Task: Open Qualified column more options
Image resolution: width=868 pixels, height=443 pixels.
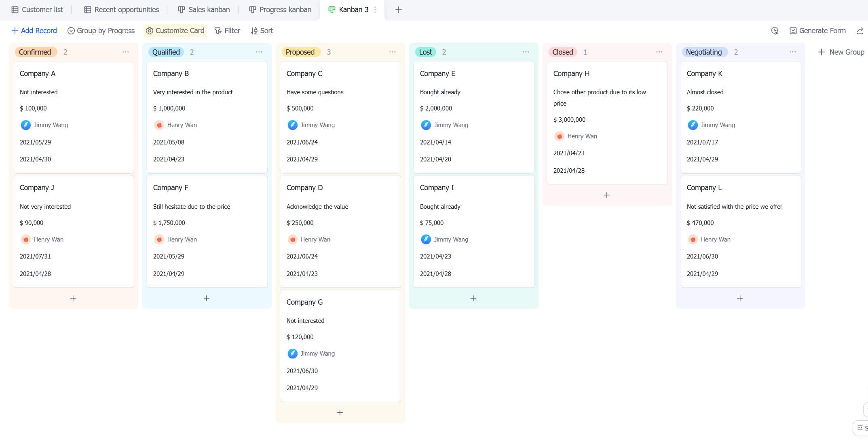Action: pyautogui.click(x=259, y=52)
